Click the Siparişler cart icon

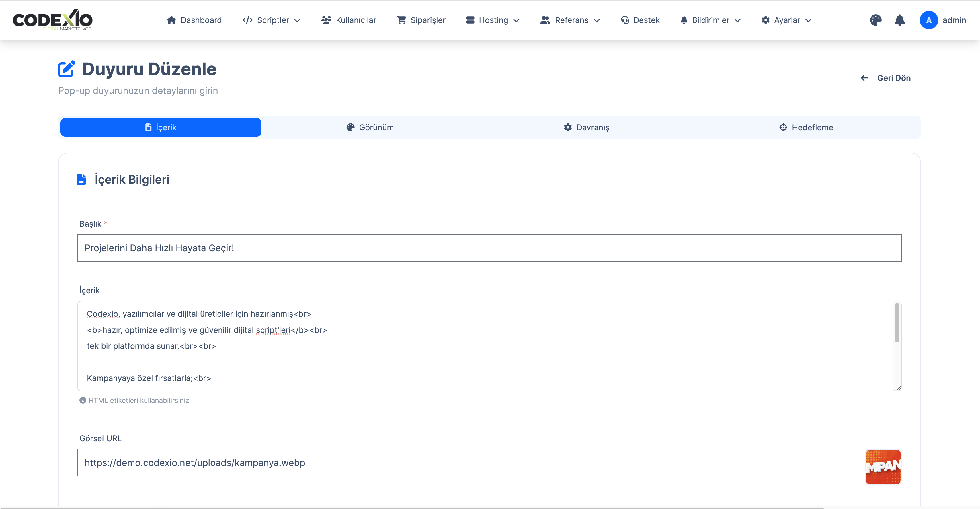(x=401, y=20)
